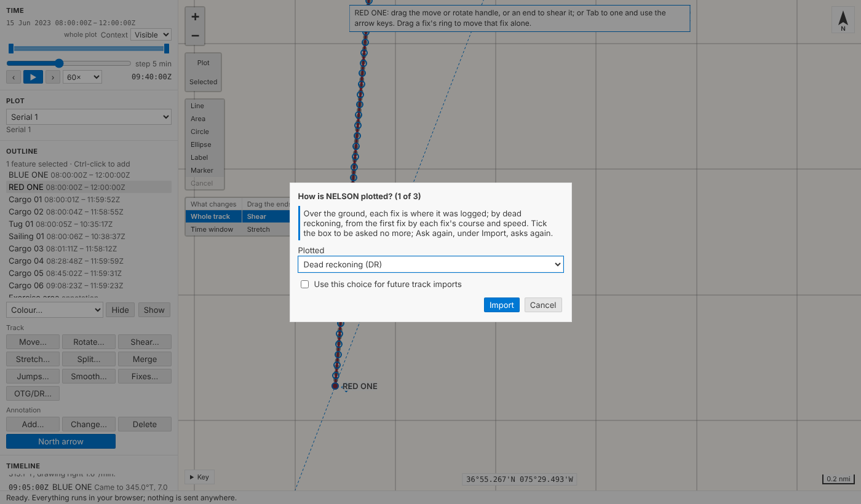
Task: Toggle the North arrow button
Action: click(61, 441)
